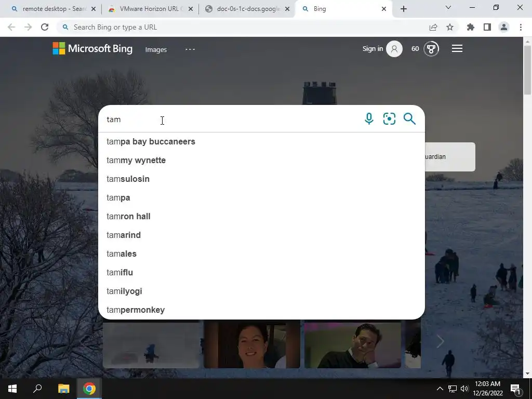Open a new tab with plus button

pos(403,9)
